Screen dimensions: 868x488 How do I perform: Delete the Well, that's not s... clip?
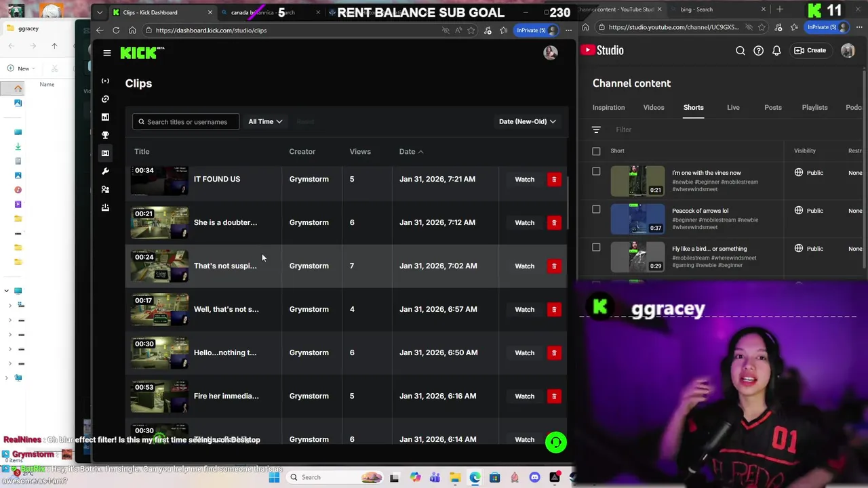pos(554,309)
